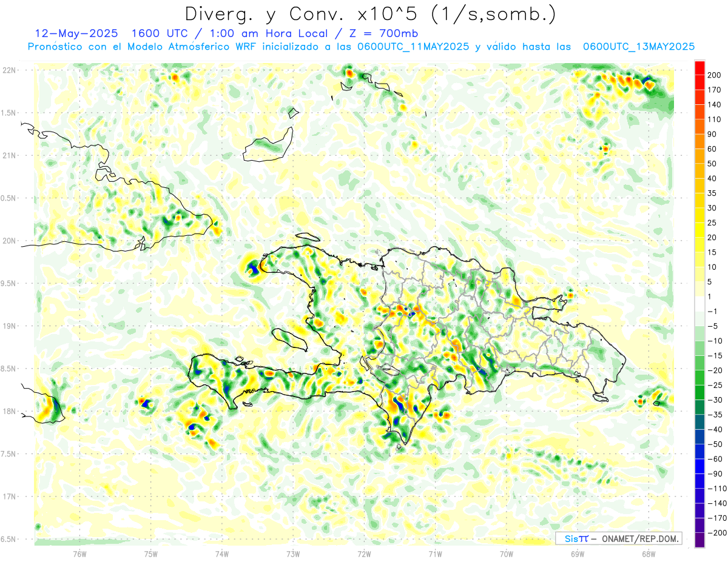Click the '22N' latitude label

[x=10, y=70]
